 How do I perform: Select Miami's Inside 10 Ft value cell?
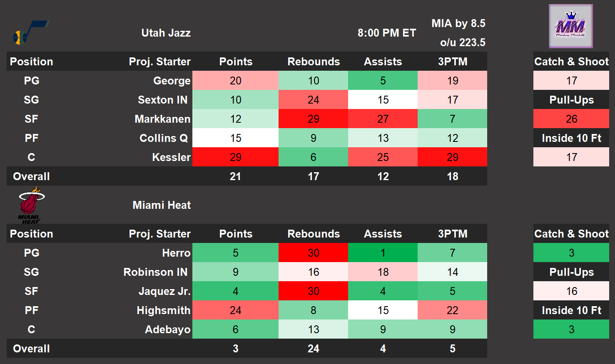click(571, 329)
